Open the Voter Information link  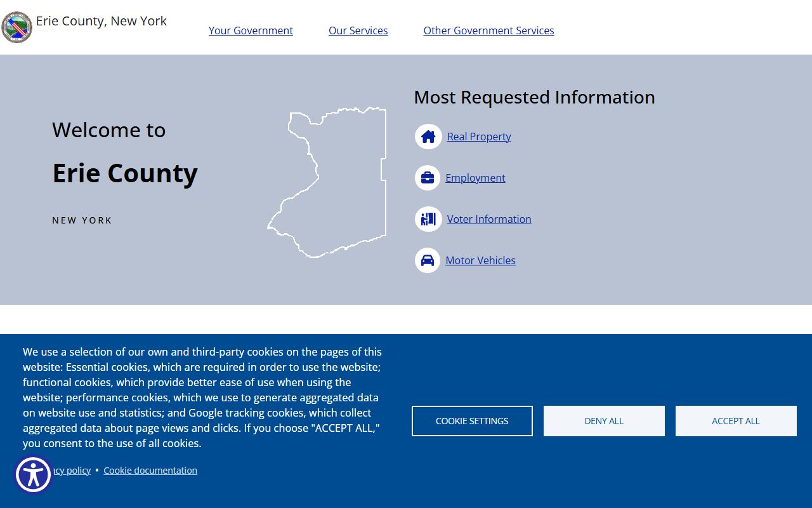pos(489,219)
